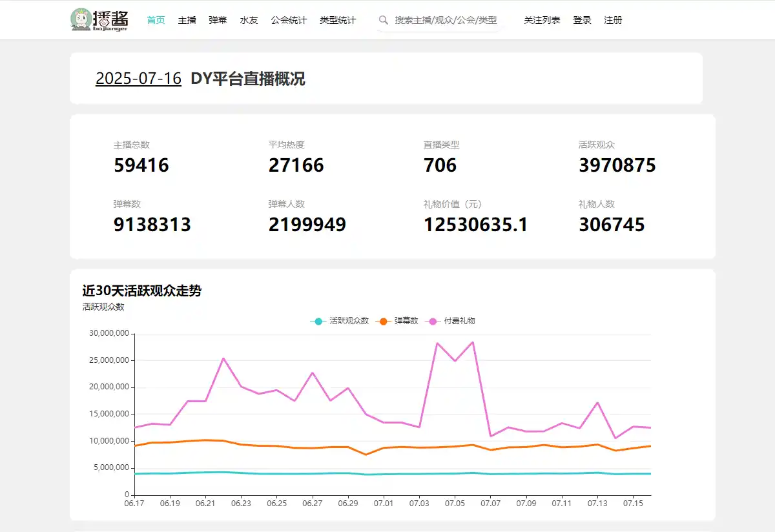Click the DY平台直播概况 title

point(248,79)
